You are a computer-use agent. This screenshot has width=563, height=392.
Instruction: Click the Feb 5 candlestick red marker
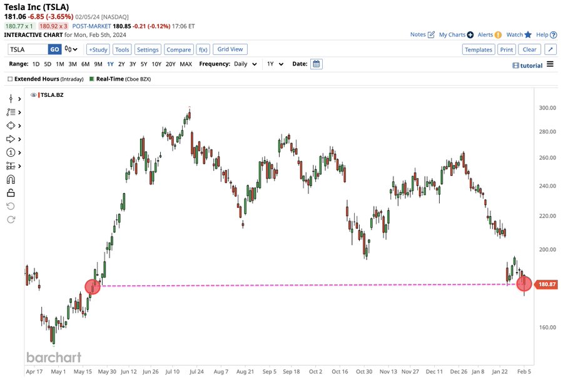[524, 284]
